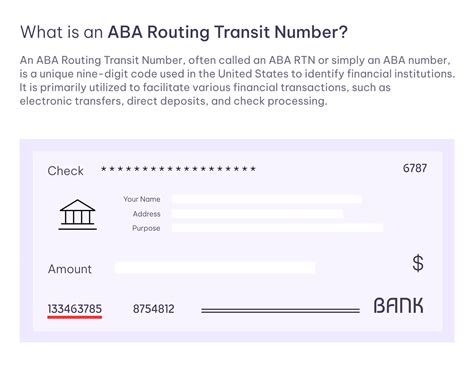Select the underlined routing number 133463785
This screenshot has height=369, width=474.
coord(75,309)
